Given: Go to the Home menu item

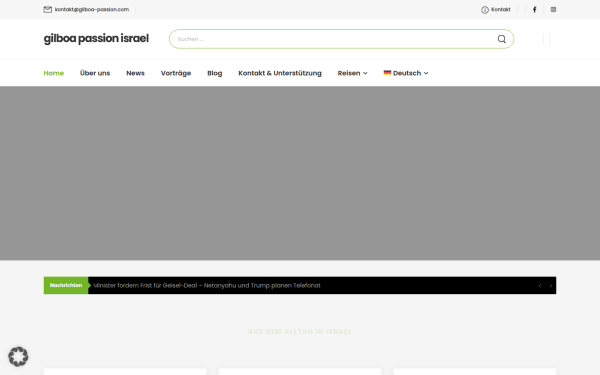Looking at the screenshot, I should (54, 73).
